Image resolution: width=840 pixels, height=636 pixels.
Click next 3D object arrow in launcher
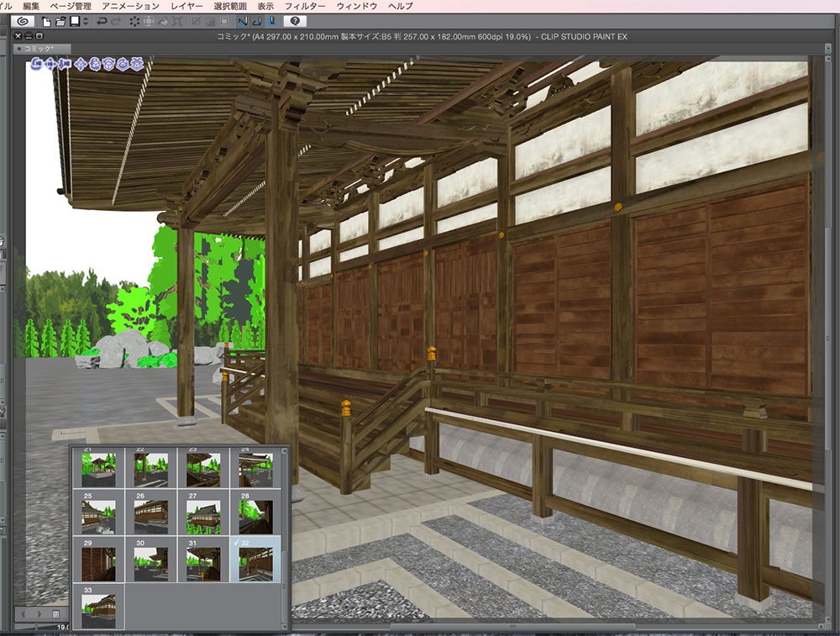click(x=39, y=613)
